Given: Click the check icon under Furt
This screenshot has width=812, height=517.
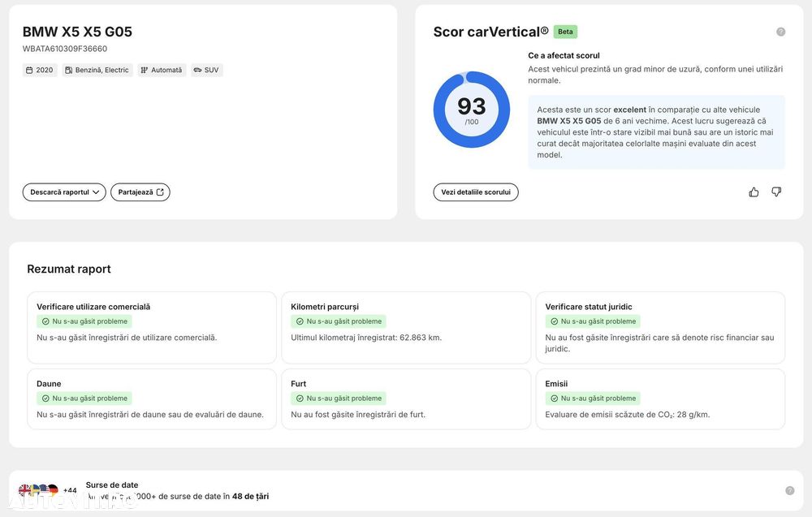Looking at the screenshot, I should (x=300, y=399).
